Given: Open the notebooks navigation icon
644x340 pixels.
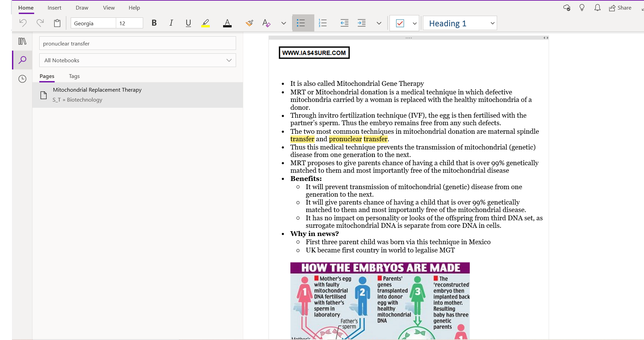Looking at the screenshot, I should [x=22, y=41].
